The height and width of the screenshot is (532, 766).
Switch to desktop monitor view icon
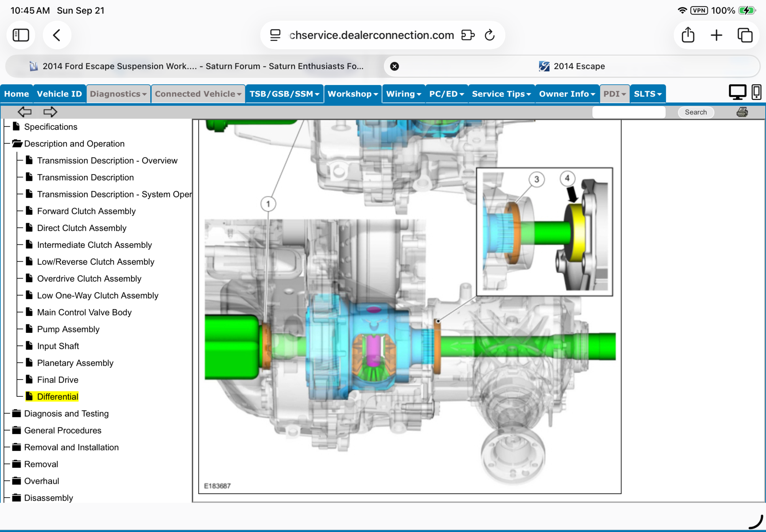point(737,92)
